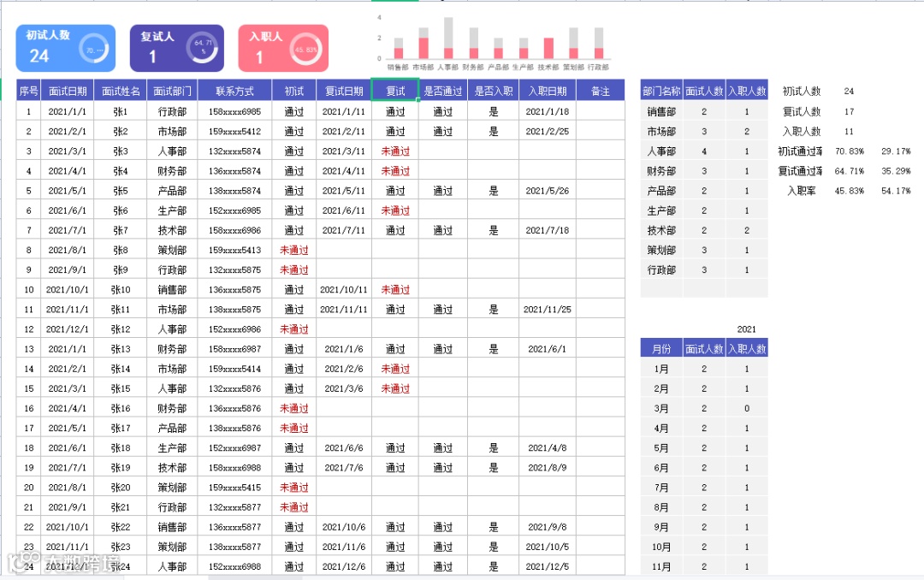This screenshot has width=924, height=580.
Task: Click the 技术部 bar in the chart
Action: (x=548, y=48)
